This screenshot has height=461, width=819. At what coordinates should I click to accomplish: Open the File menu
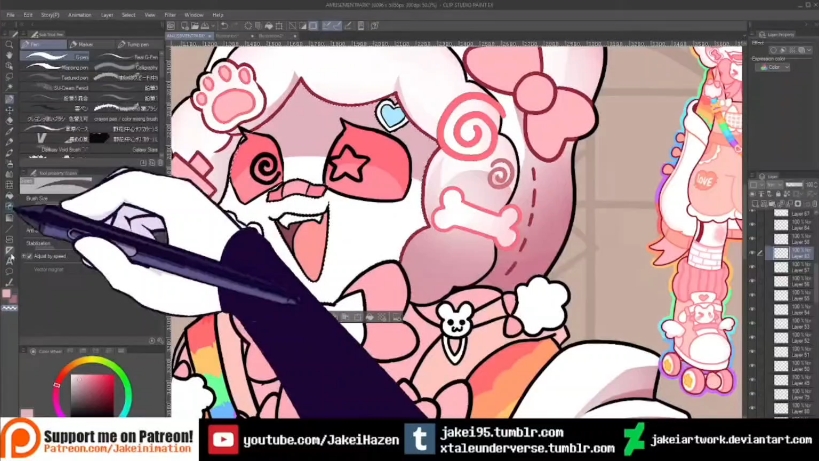point(10,15)
